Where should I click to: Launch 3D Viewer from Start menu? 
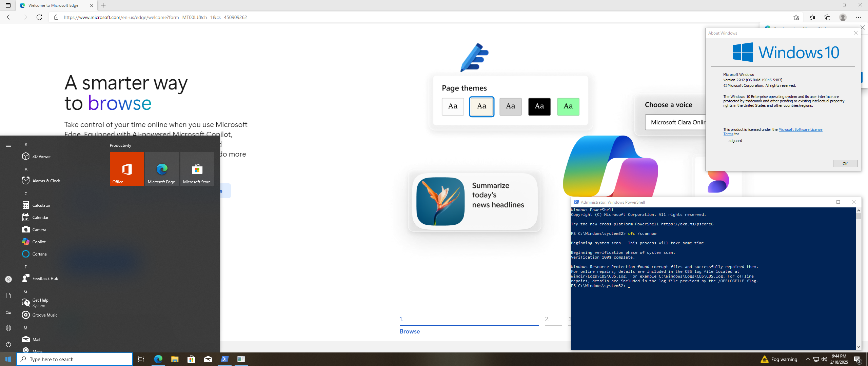pyautogui.click(x=61, y=156)
